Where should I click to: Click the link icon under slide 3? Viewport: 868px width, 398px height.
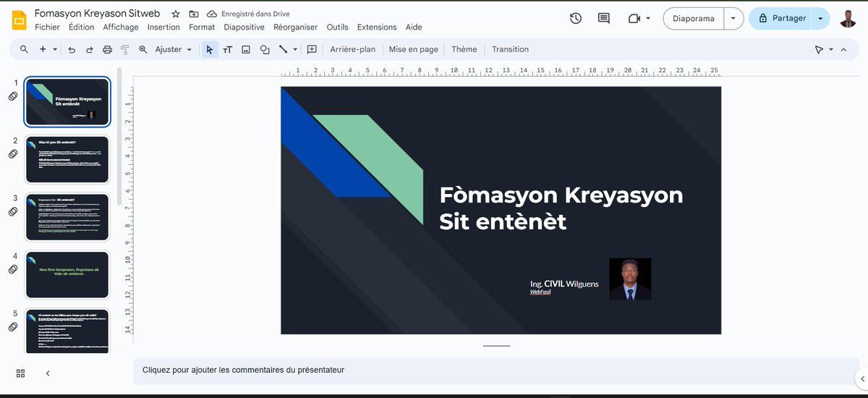(x=13, y=211)
